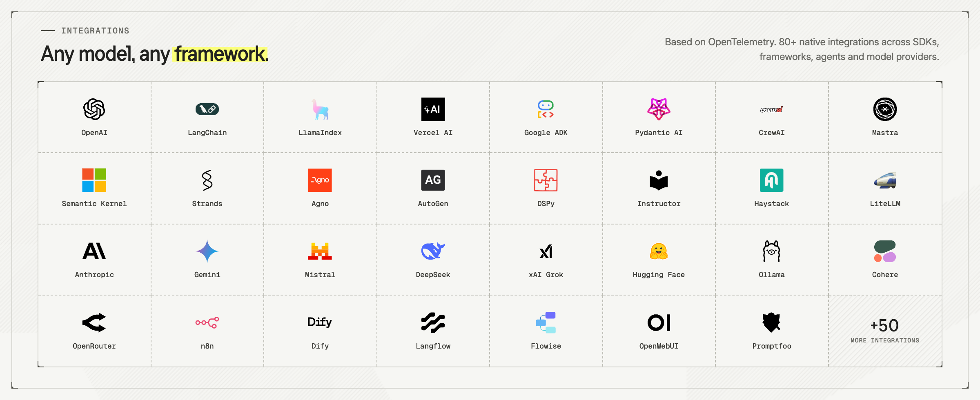
Task: Click the Dify wordmark logo
Action: click(x=320, y=322)
